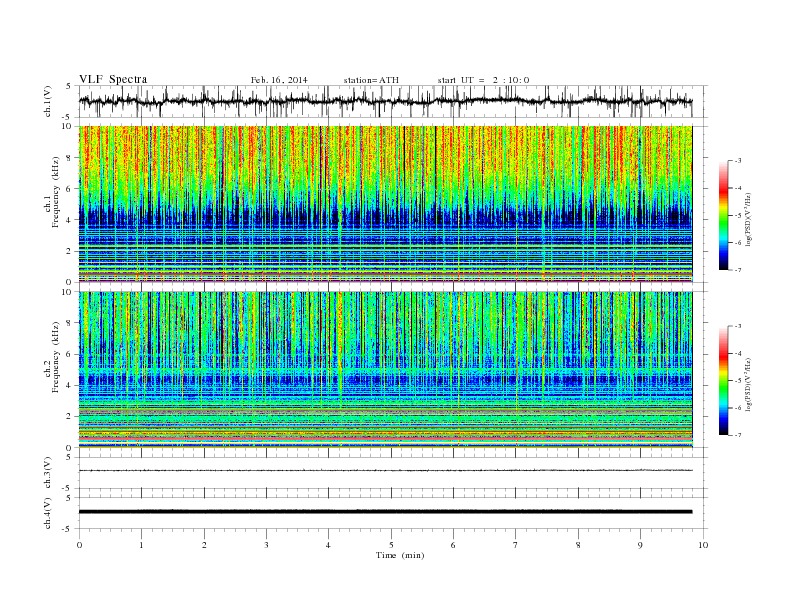Click the ch.1 voltage waveform trace

(x=385, y=101)
